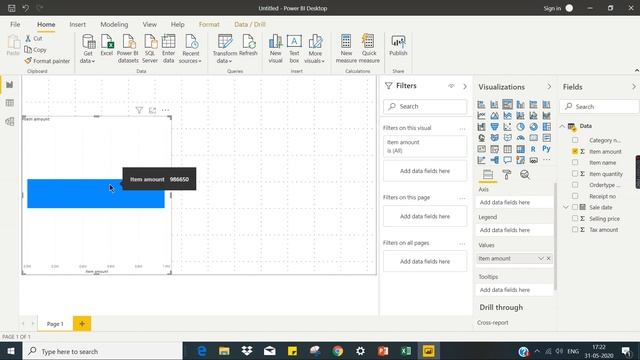Switch to the Modeling ribbon tab
The height and width of the screenshot is (360, 640).
tap(114, 24)
